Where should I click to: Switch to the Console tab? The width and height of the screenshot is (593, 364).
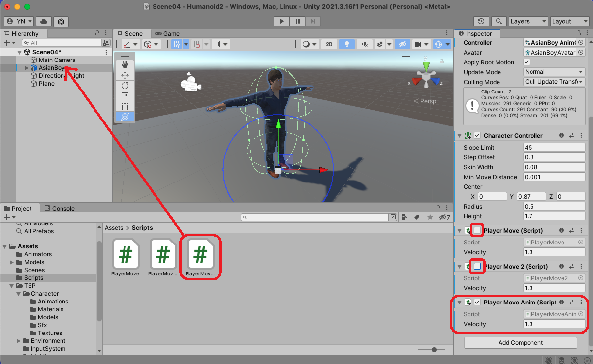[x=59, y=208]
